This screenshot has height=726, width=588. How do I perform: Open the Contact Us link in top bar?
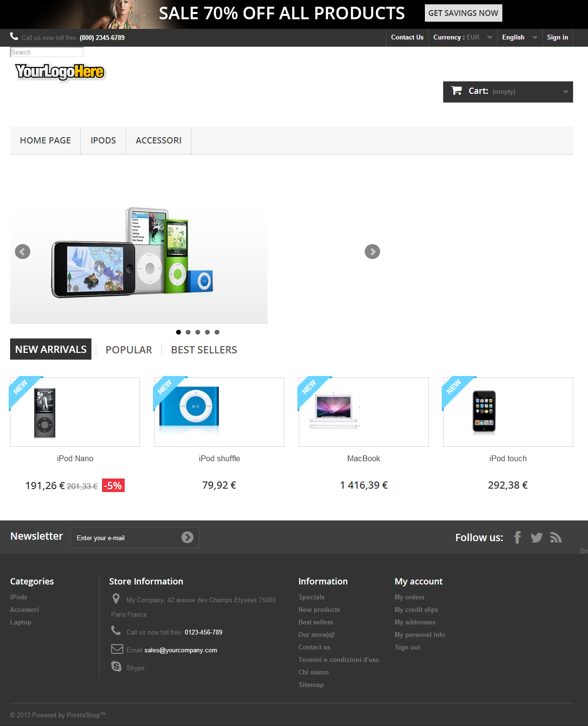coord(407,38)
